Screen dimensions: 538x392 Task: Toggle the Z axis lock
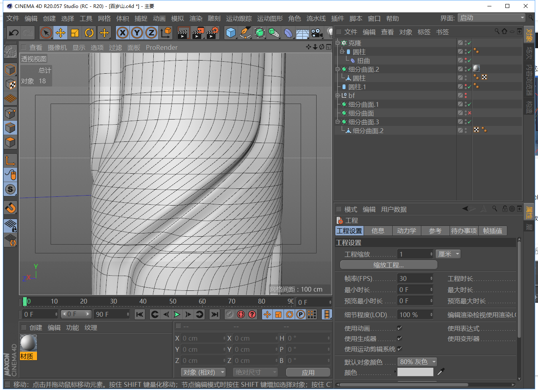coord(151,33)
